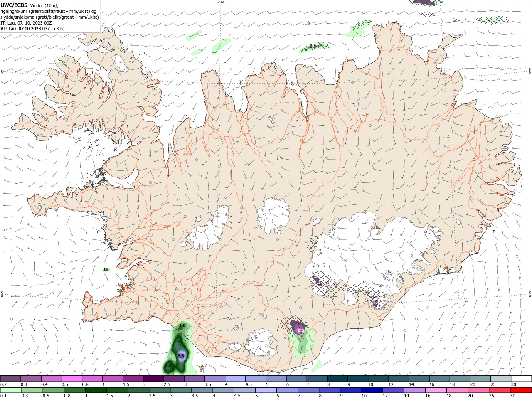Pick the purple 12 rain-scale swatch
Screen dimensions: 532x399
click(394, 390)
